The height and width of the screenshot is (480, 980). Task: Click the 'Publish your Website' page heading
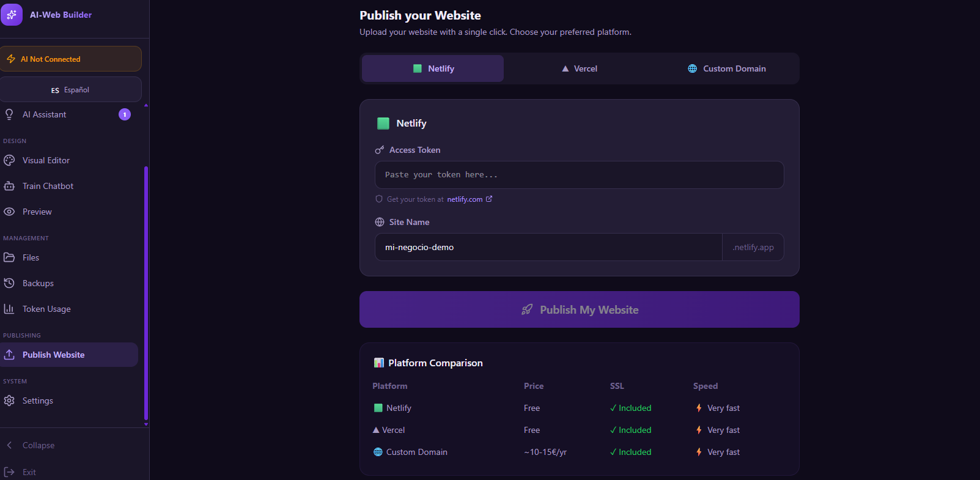tap(420, 15)
